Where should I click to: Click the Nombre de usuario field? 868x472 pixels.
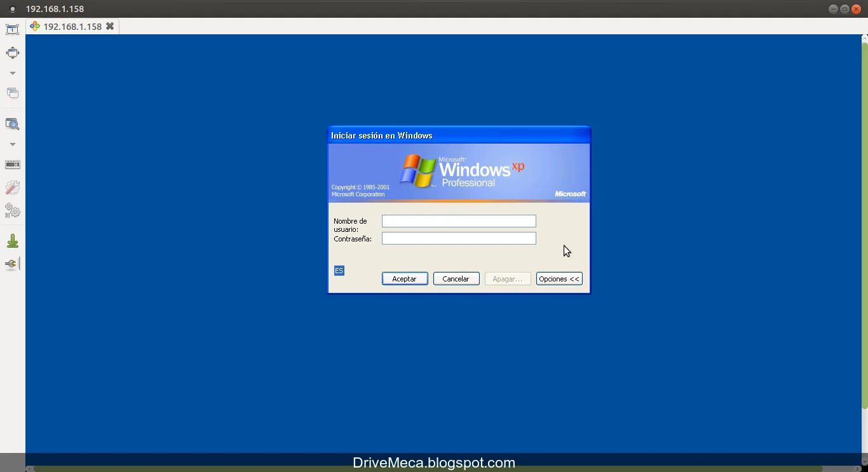pos(459,221)
